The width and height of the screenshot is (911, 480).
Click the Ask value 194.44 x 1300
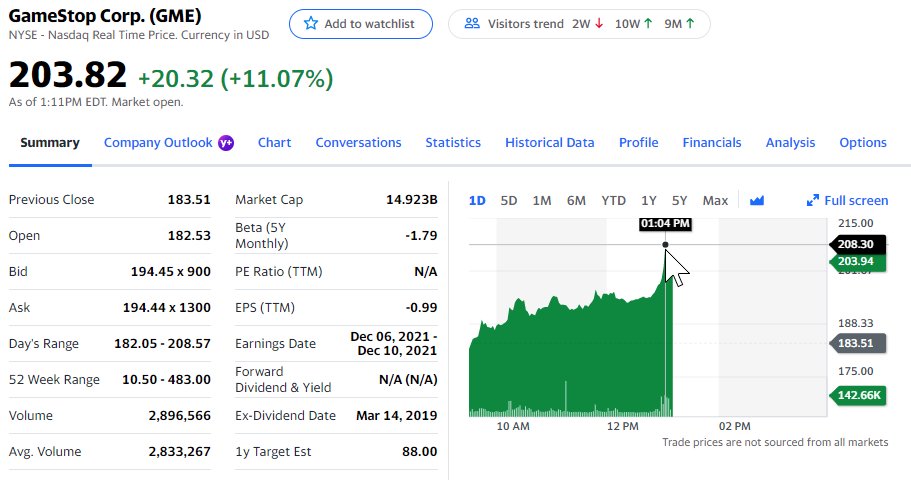tap(167, 307)
